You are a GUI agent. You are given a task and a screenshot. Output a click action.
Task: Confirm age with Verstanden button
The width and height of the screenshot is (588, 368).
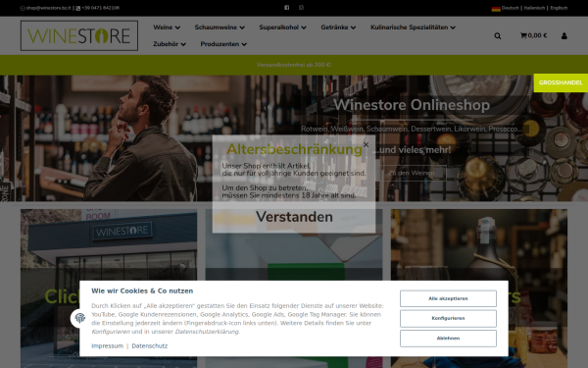tap(294, 217)
